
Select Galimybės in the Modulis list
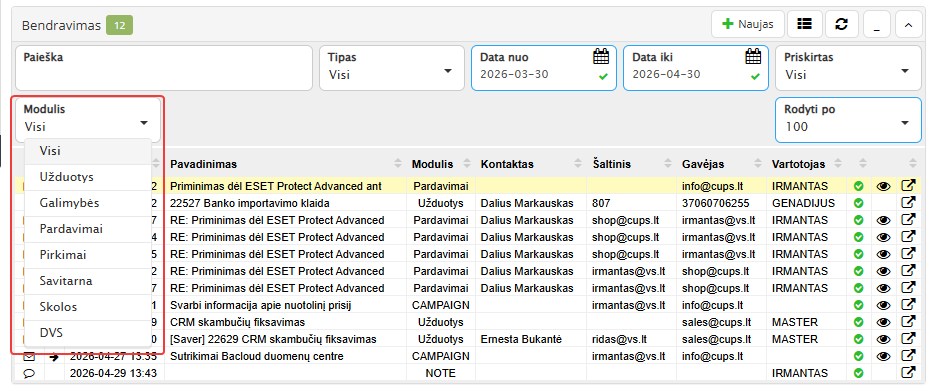[x=88, y=203]
